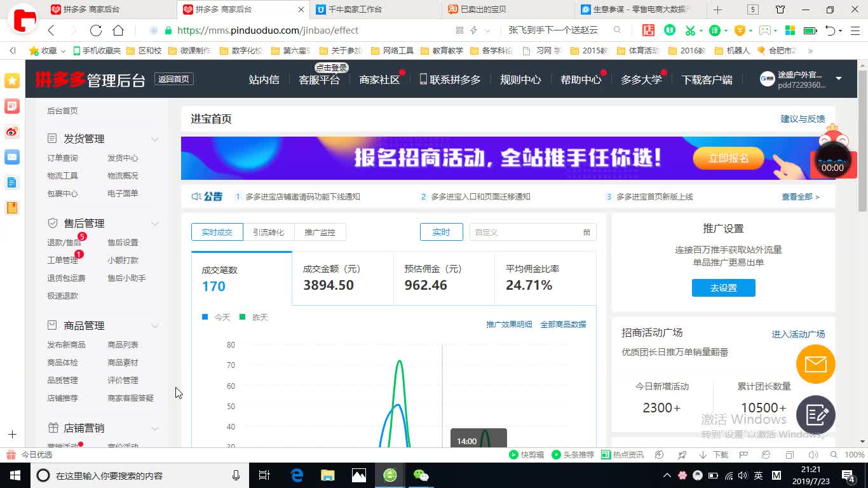Image resolution: width=868 pixels, height=488 pixels.
Task: Open 商品列表 in the sidebar
Action: coord(123,344)
